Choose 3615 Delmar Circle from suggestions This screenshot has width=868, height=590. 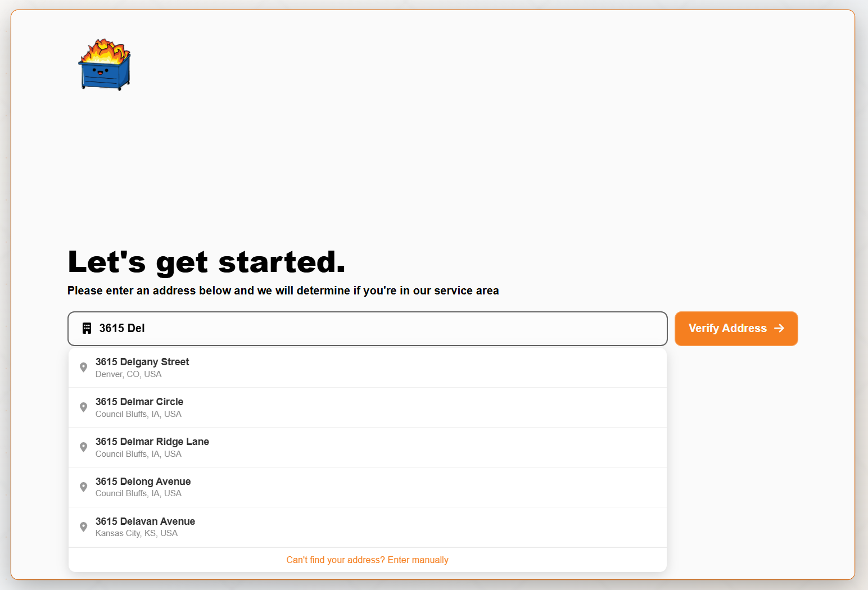(x=367, y=407)
